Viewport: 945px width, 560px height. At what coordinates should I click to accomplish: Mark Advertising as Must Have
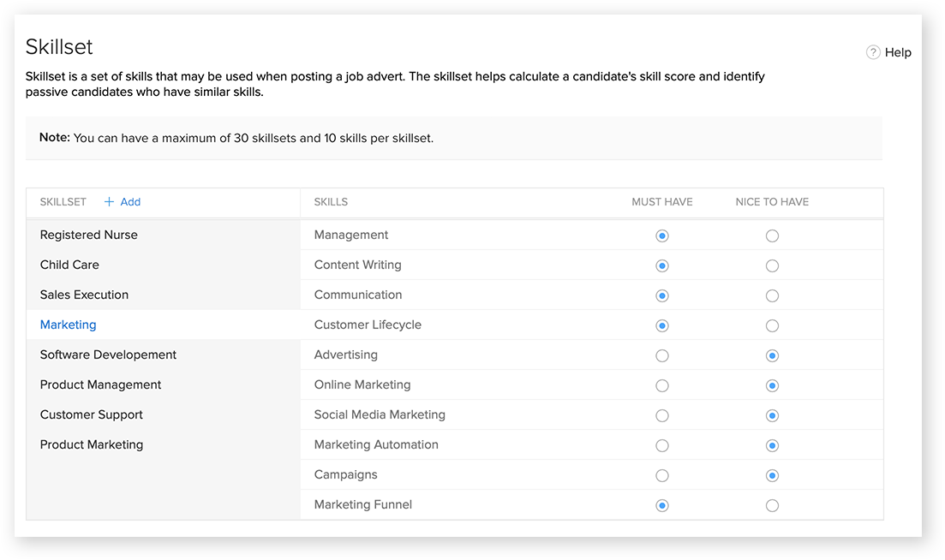tap(661, 355)
